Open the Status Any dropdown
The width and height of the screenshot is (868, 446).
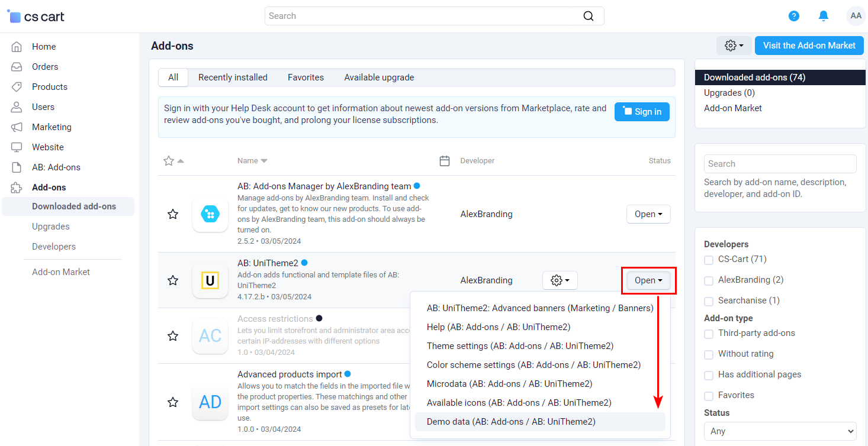(780, 431)
